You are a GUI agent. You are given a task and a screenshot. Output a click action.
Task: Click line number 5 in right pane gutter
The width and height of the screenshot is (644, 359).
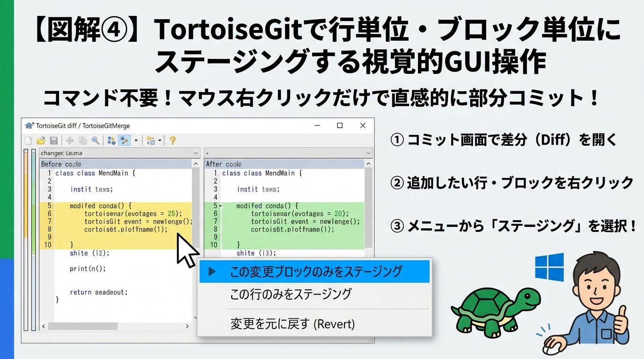click(215, 206)
